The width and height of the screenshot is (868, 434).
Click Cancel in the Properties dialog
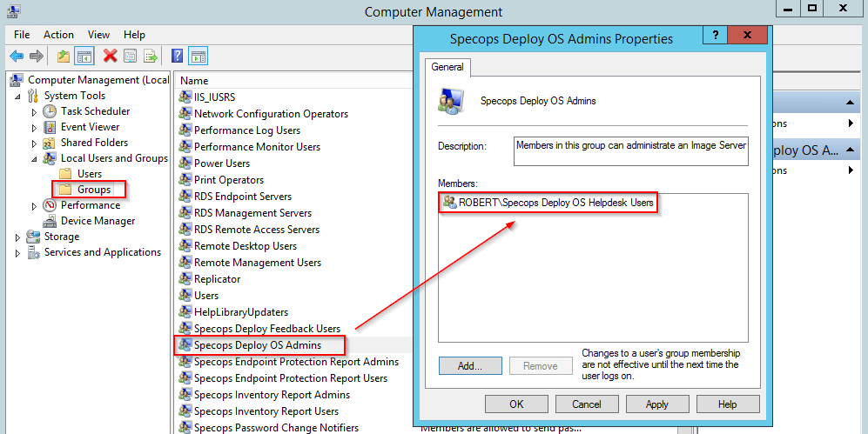pos(587,404)
